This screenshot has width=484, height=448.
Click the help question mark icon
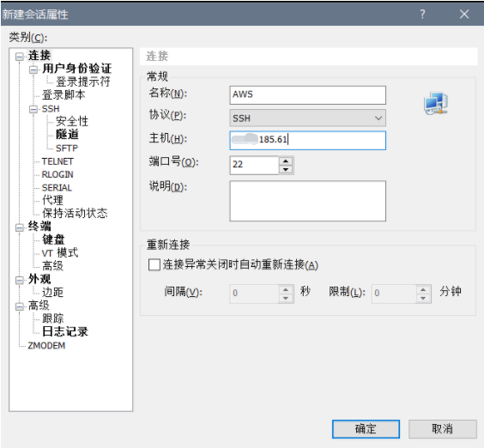coord(422,15)
